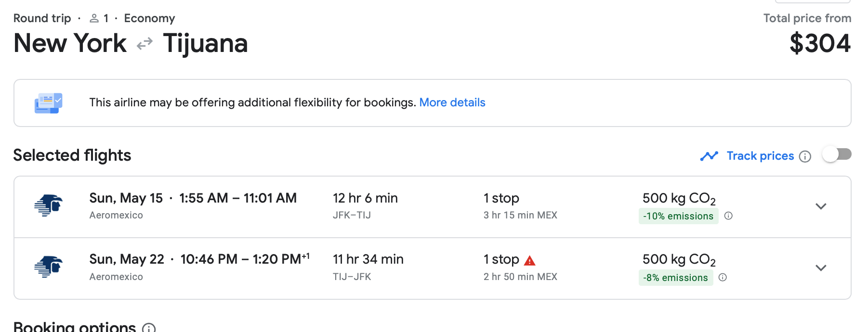This screenshot has width=868, height=332.
Task: Click the red warning triangle next to 1 stop
Action: [x=530, y=261]
